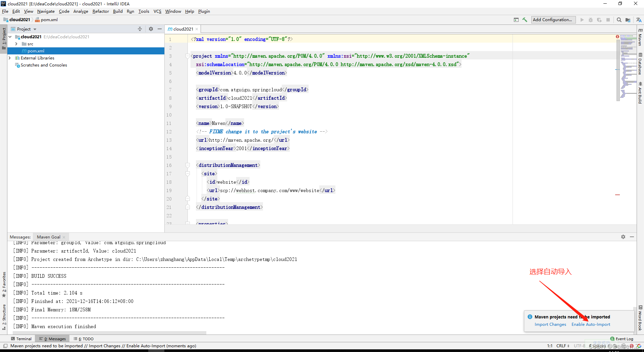Toggle the 7: Structure side tool window
This screenshot has height=352, width=644.
[x=4, y=317]
